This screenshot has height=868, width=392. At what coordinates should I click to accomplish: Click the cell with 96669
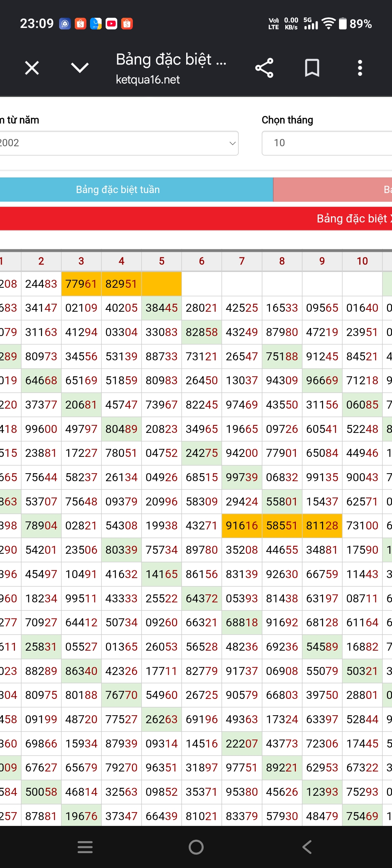[x=322, y=381]
